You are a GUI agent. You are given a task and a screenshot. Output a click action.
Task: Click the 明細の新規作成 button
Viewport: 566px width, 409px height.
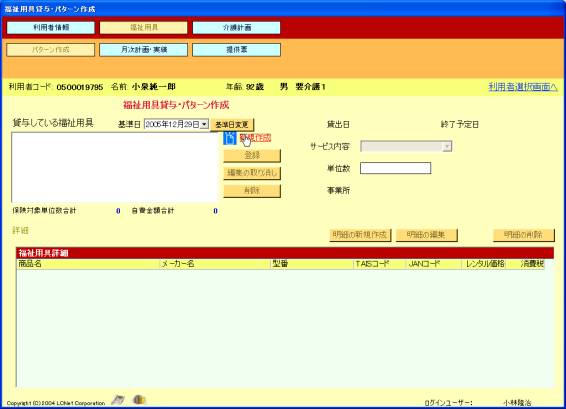(360, 235)
